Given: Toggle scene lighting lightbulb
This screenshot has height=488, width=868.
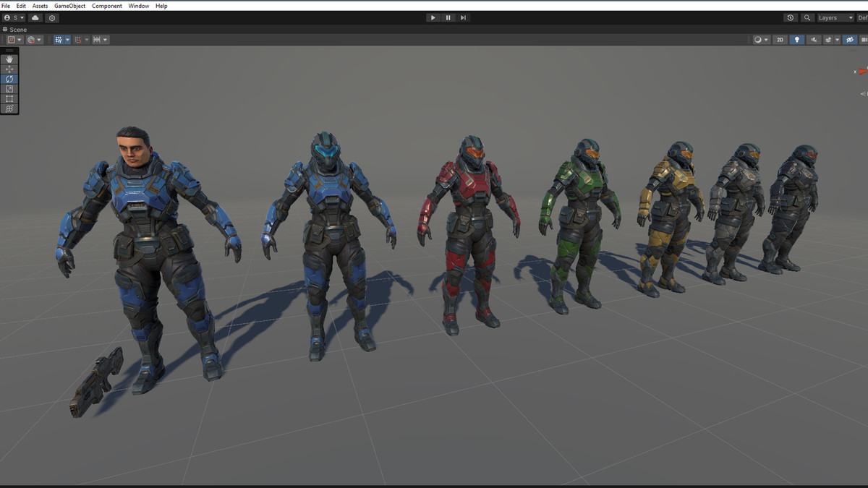Looking at the screenshot, I should tap(797, 40).
